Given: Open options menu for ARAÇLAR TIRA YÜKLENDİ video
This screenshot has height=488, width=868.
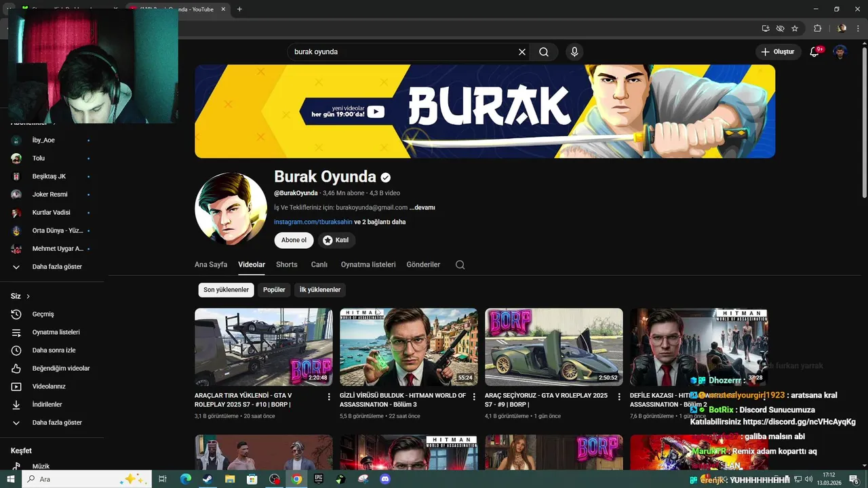Looking at the screenshot, I should tap(329, 396).
